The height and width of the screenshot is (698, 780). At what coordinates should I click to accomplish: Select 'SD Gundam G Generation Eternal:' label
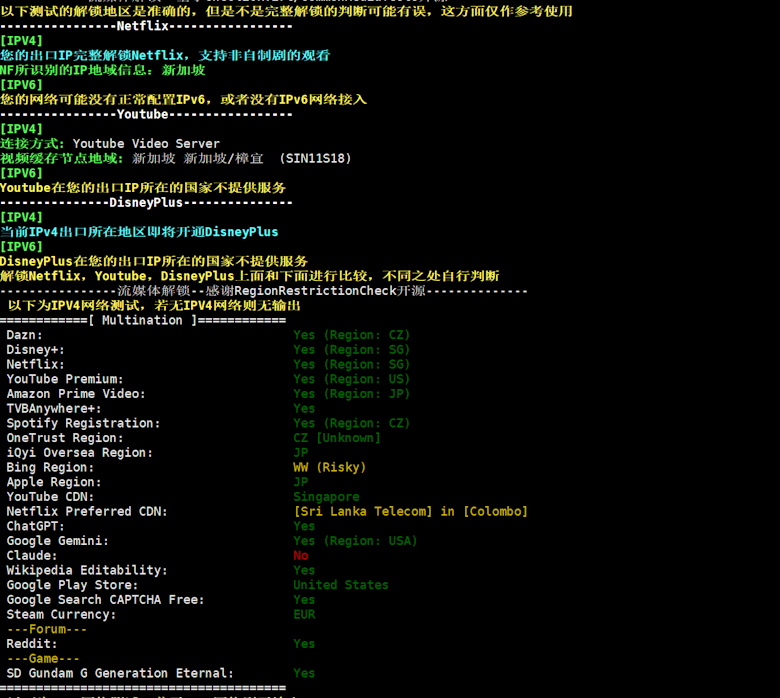[x=120, y=673]
